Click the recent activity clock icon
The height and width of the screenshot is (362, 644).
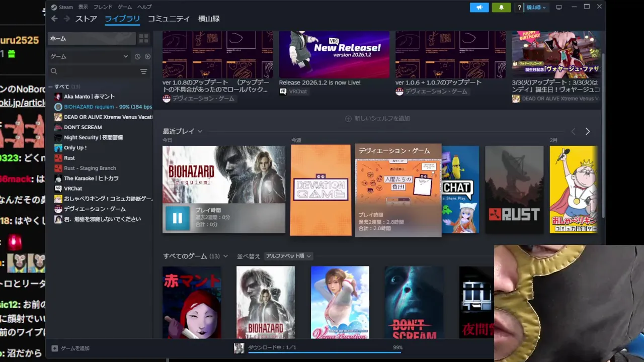click(137, 57)
